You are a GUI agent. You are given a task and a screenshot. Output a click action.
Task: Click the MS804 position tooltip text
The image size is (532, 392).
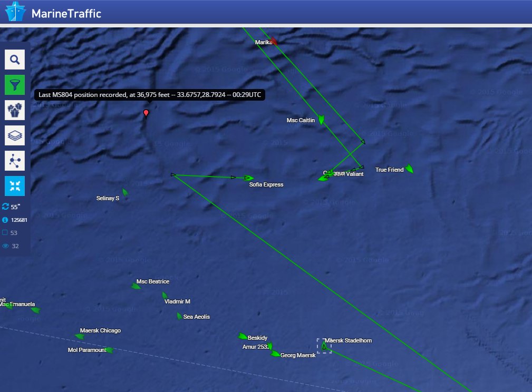point(150,95)
